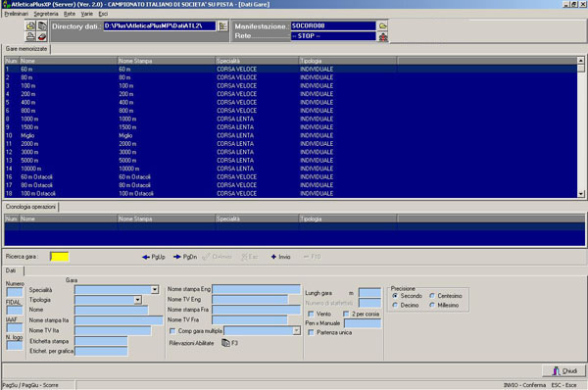The image size is (588, 390).
Task: Click the greyed Esc button
Action: (250, 257)
